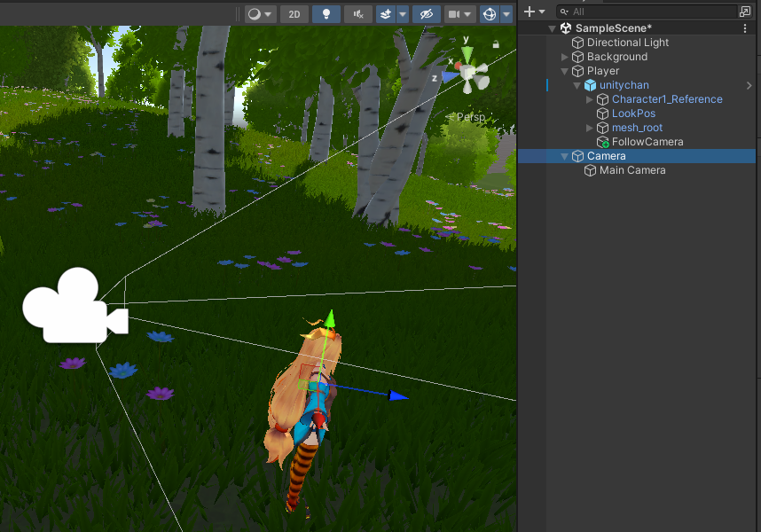Toggle hidden objects visibility eye icon
This screenshot has height=532, width=761.
point(426,14)
